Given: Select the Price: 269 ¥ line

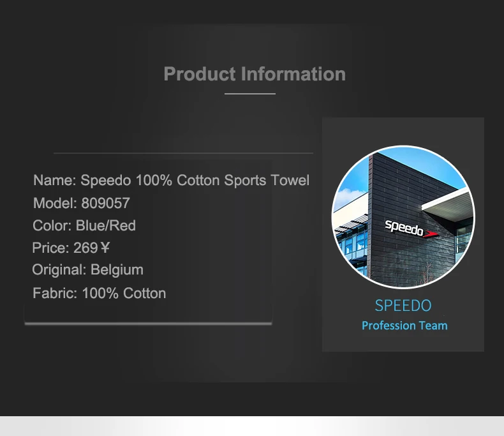Looking at the screenshot, I should (x=71, y=248).
